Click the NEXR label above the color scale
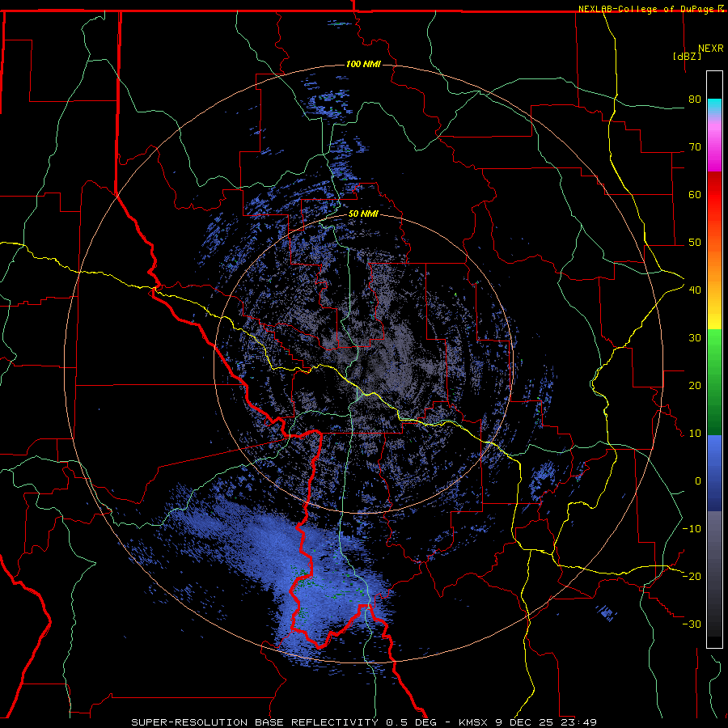The height and width of the screenshot is (728, 728). [x=710, y=49]
